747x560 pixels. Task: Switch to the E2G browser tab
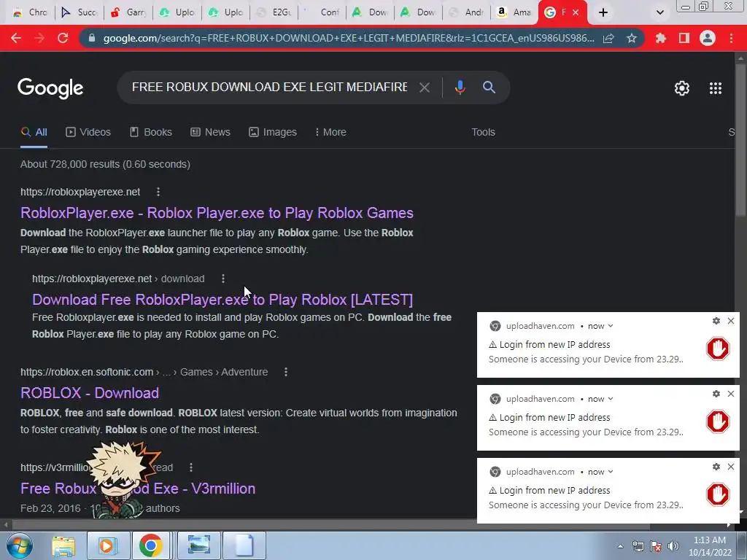point(274,12)
